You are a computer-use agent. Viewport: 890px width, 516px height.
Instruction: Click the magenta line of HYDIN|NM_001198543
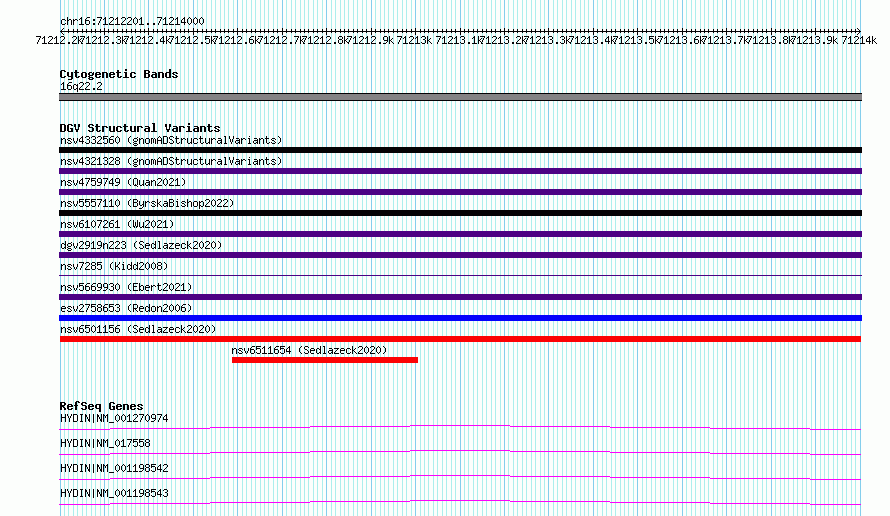[460, 502]
